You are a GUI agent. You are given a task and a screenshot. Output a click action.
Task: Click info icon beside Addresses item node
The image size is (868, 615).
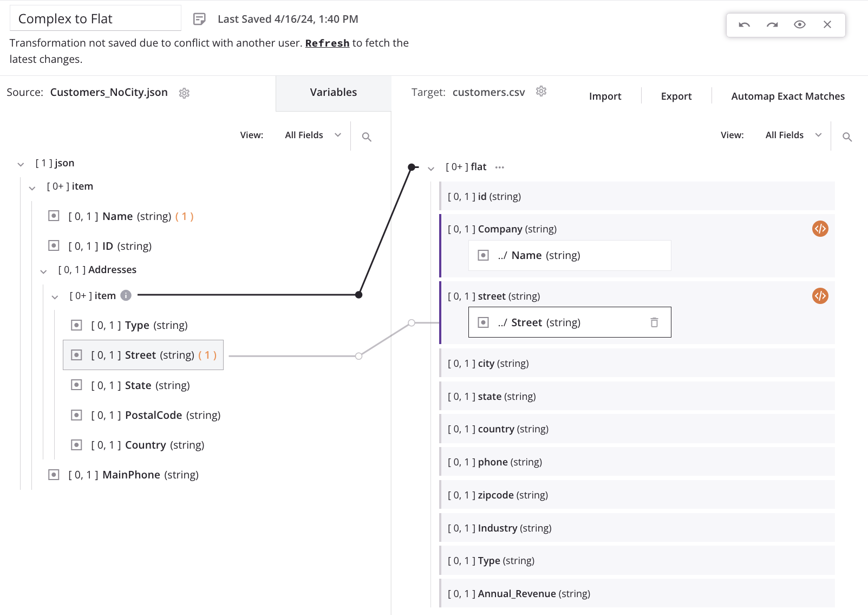tap(126, 295)
